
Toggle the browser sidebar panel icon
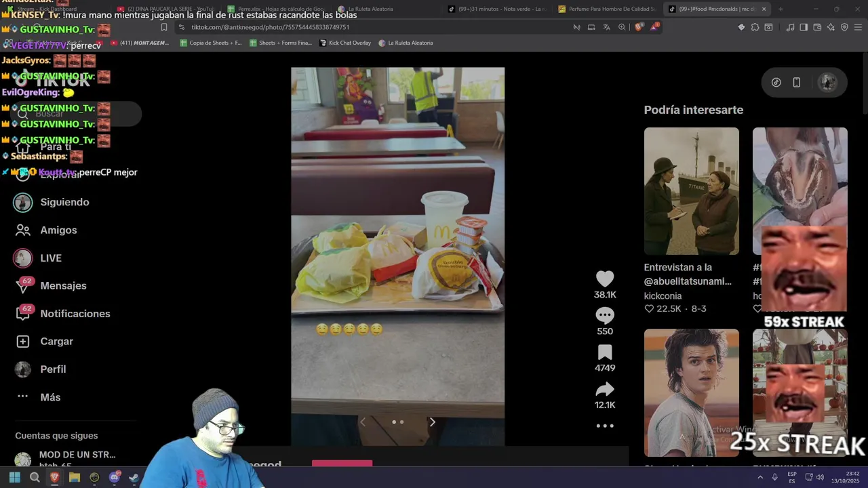pyautogui.click(x=804, y=27)
